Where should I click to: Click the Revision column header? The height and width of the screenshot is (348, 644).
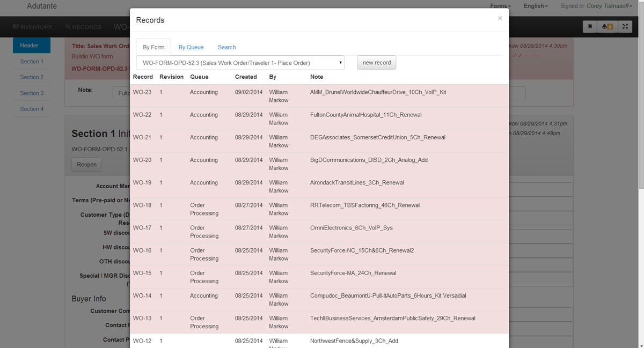click(x=172, y=77)
